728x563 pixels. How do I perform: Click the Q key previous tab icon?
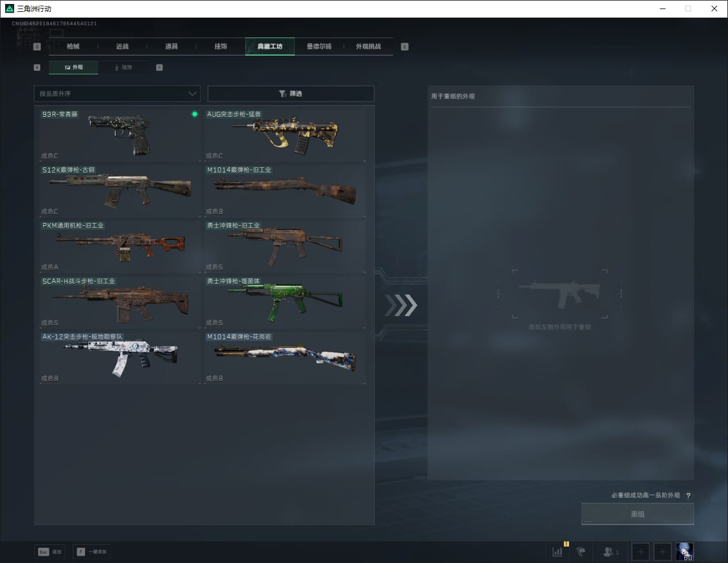point(37,47)
